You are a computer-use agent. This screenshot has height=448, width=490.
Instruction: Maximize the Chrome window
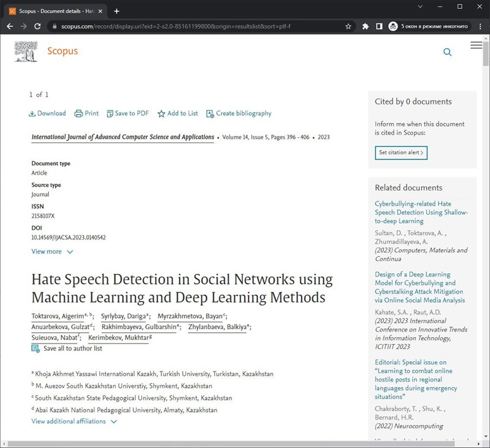(x=460, y=6)
